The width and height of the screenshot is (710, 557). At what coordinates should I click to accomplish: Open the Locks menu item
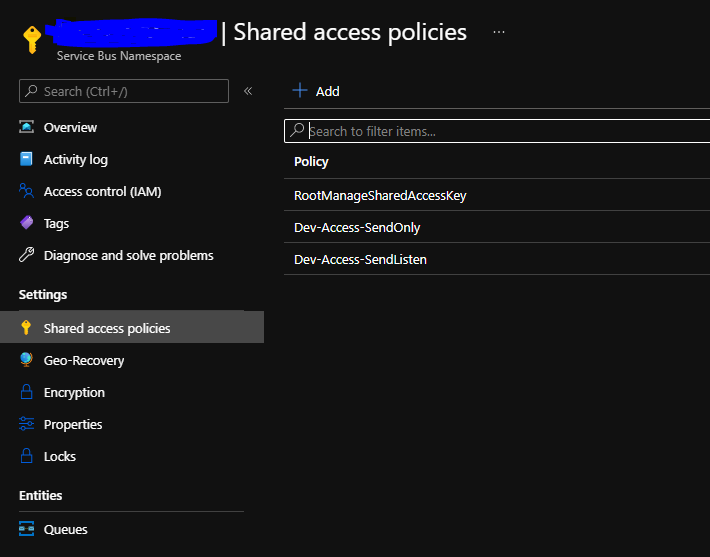[x=60, y=456]
